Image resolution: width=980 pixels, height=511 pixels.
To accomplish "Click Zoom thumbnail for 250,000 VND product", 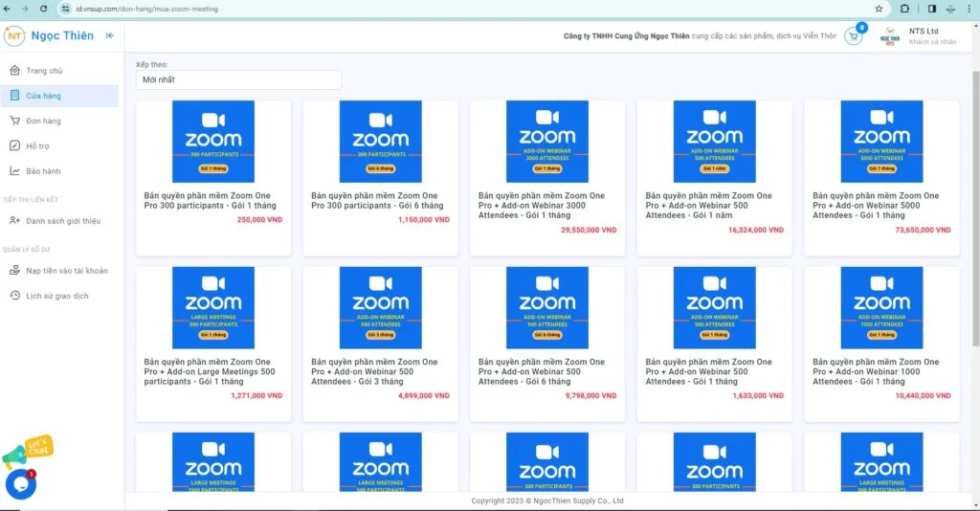I will pos(213,142).
